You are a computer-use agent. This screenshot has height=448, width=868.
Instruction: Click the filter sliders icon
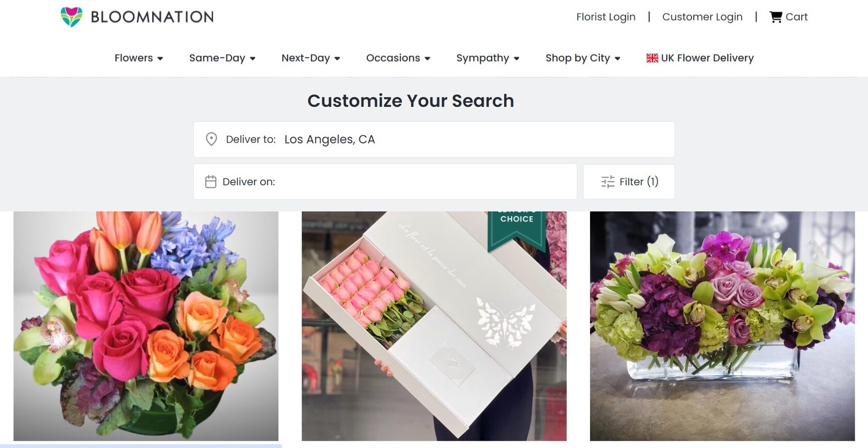(x=608, y=182)
